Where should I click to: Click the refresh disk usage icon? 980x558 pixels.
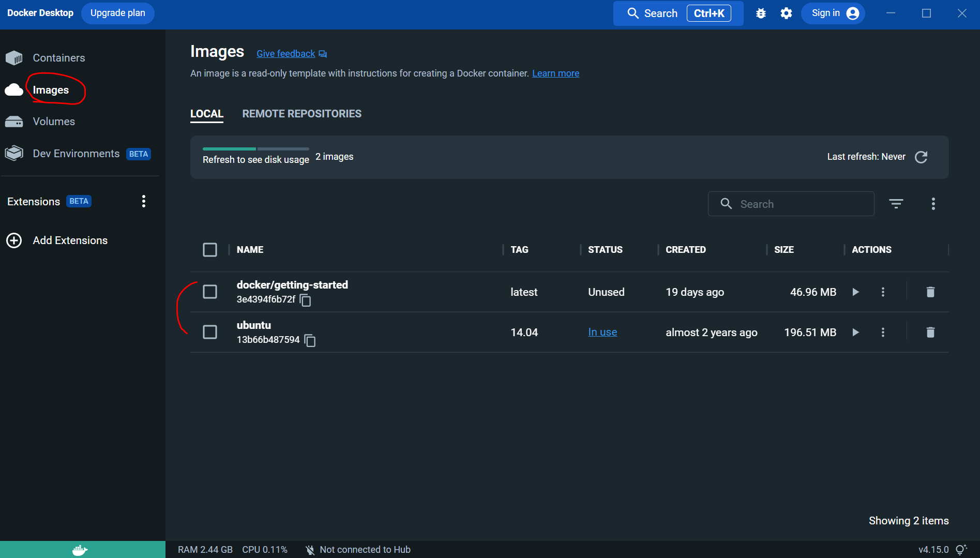pyautogui.click(x=921, y=157)
